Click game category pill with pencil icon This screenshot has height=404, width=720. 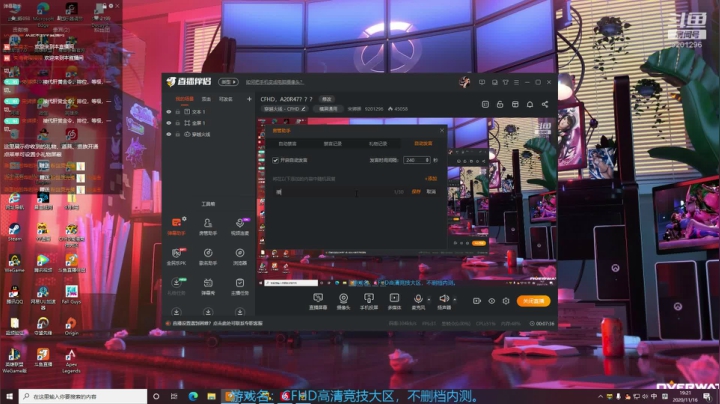pos(285,109)
